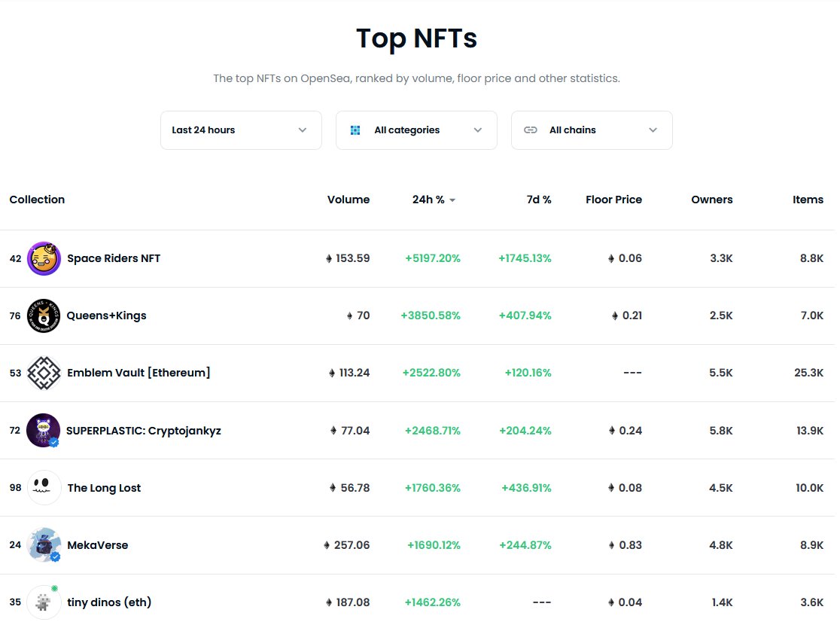840x631 pixels.
Task: Open SUPERPLASTIC: Cryptojankyz collection
Action: click(143, 431)
